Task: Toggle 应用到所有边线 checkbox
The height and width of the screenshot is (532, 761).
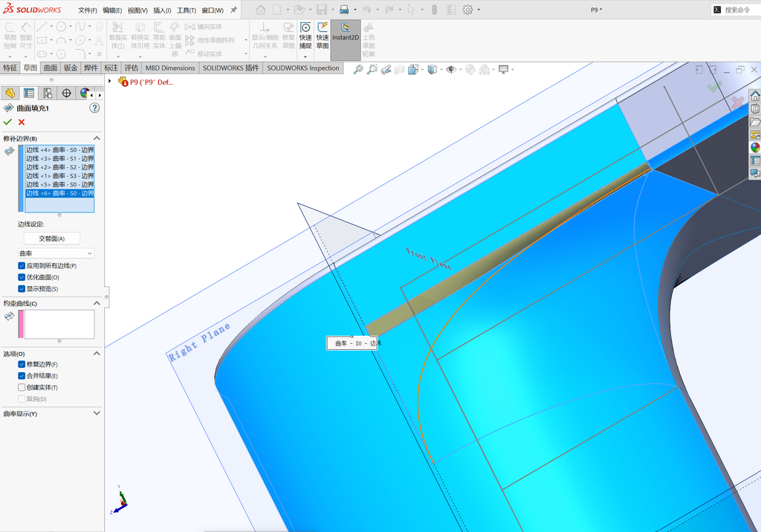Action: pyautogui.click(x=22, y=265)
